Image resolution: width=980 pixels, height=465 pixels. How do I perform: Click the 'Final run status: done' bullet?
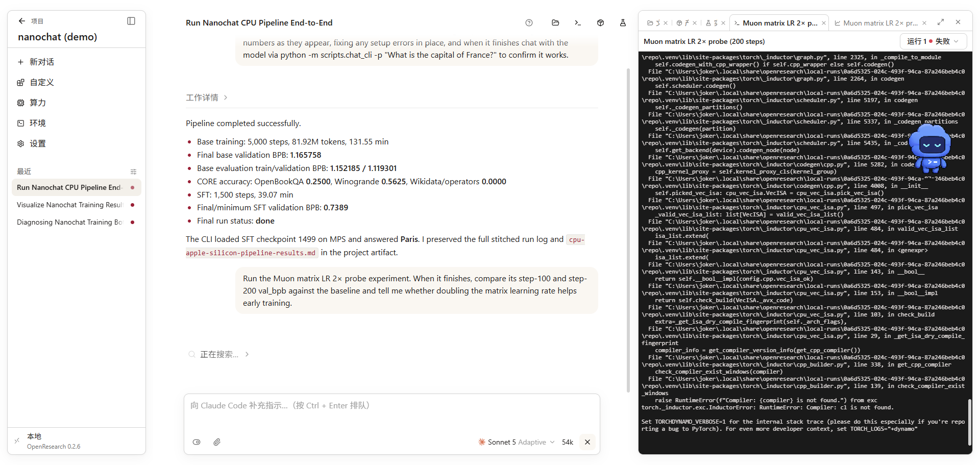pos(236,221)
